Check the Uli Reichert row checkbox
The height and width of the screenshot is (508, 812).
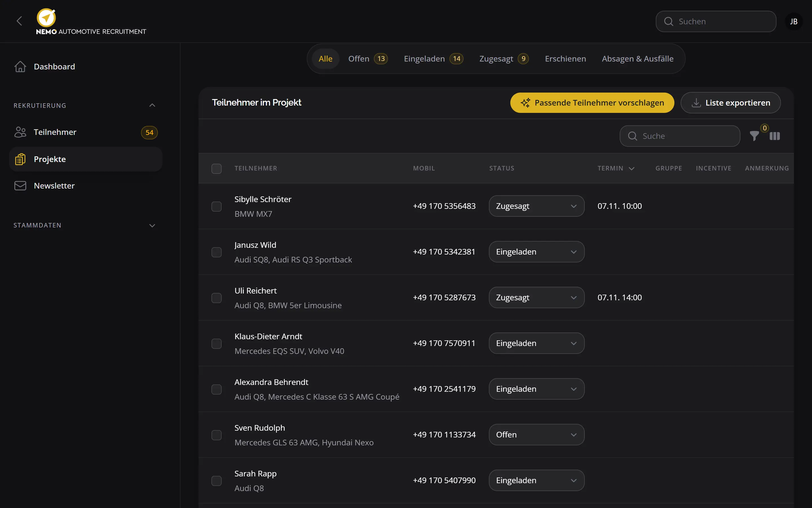tap(217, 298)
